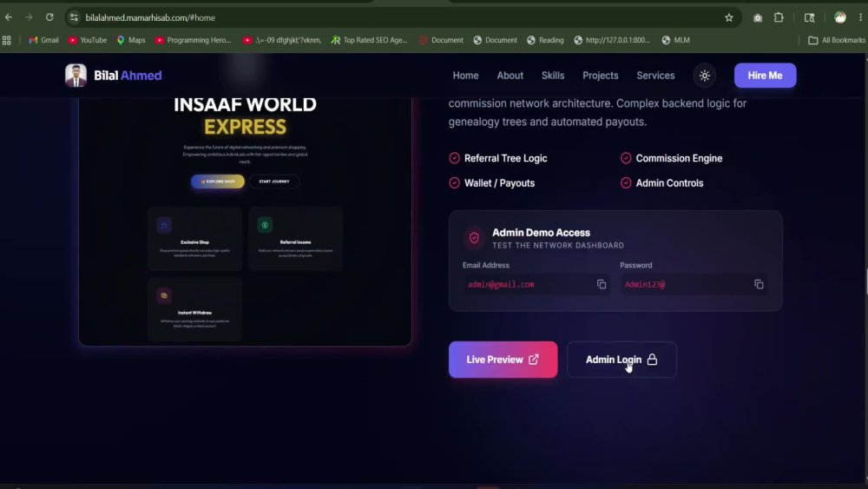Click the Insaaf World Express project thumbnail
Viewport: 868px width, 489px height.
[x=246, y=221]
